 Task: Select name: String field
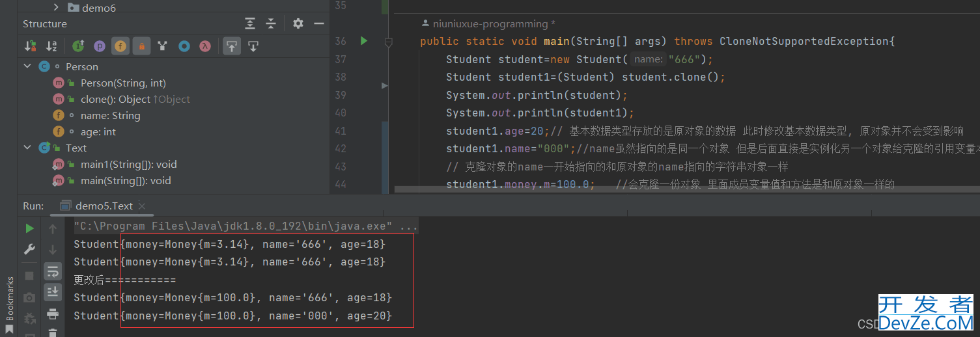click(110, 115)
